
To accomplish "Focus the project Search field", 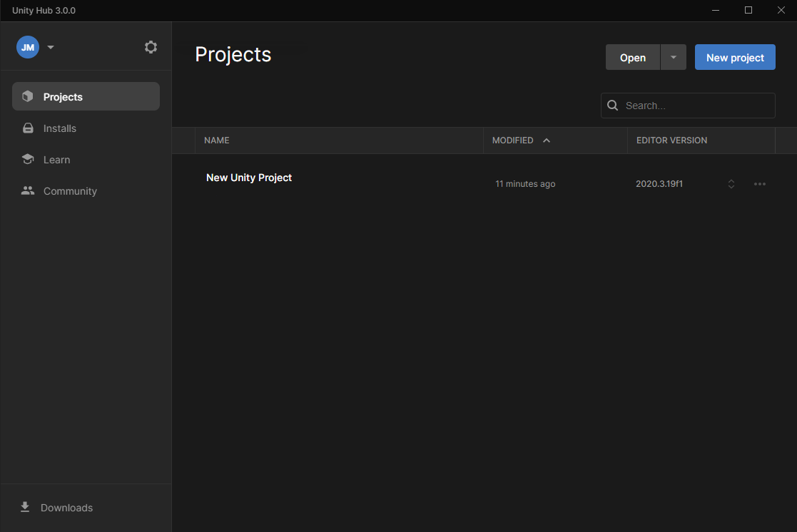I will coord(696,106).
